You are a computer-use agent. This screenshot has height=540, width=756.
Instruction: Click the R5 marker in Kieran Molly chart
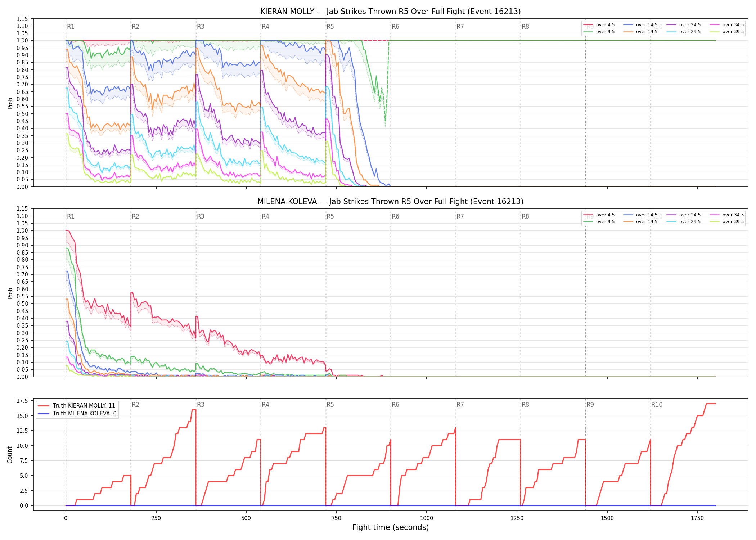coord(330,27)
